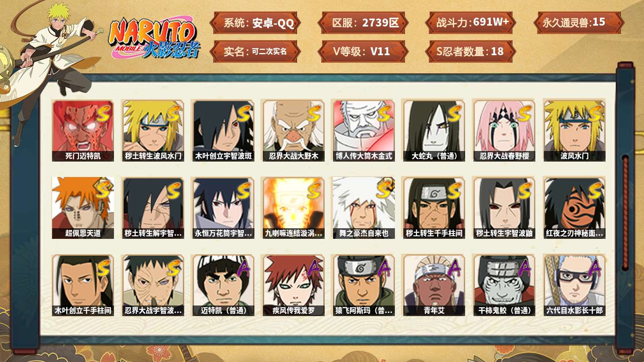
Task: Click the red scroll bar on right edge
Action: click(x=625, y=212)
